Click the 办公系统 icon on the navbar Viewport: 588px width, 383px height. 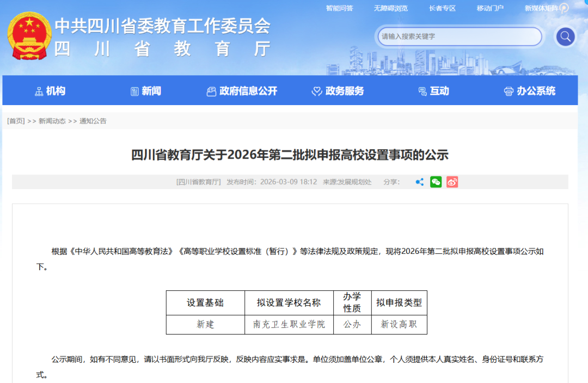coord(509,91)
